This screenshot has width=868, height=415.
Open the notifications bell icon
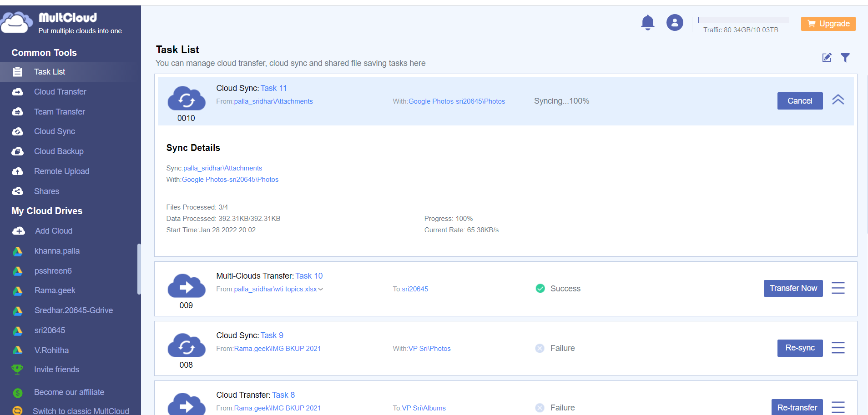pos(647,22)
